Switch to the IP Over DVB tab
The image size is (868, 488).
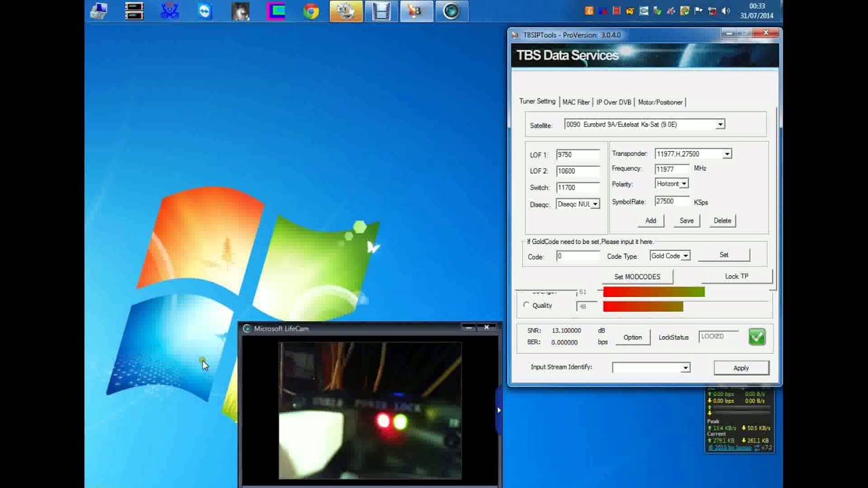[x=614, y=102]
